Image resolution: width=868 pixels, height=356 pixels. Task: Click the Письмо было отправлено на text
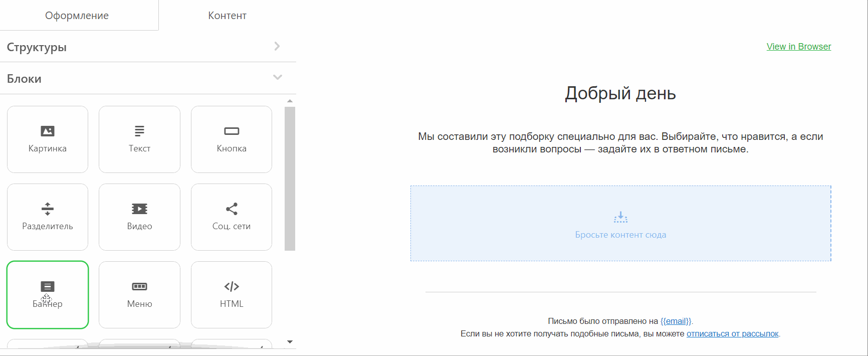[x=603, y=321]
